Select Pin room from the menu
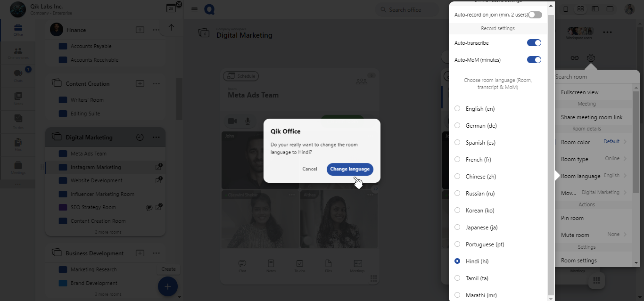 tap(572, 218)
